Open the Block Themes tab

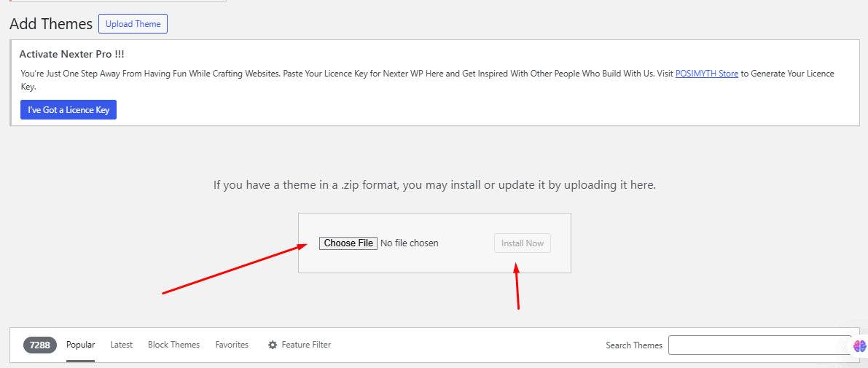[173, 345]
